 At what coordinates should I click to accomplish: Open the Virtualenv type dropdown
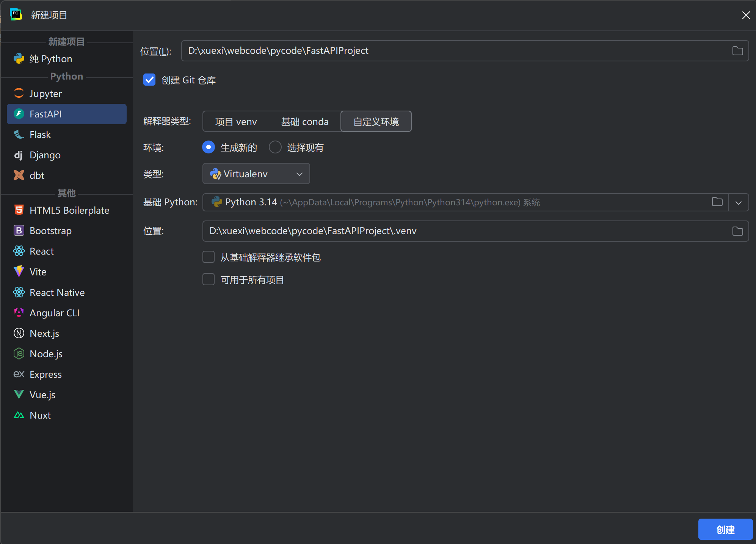click(256, 174)
